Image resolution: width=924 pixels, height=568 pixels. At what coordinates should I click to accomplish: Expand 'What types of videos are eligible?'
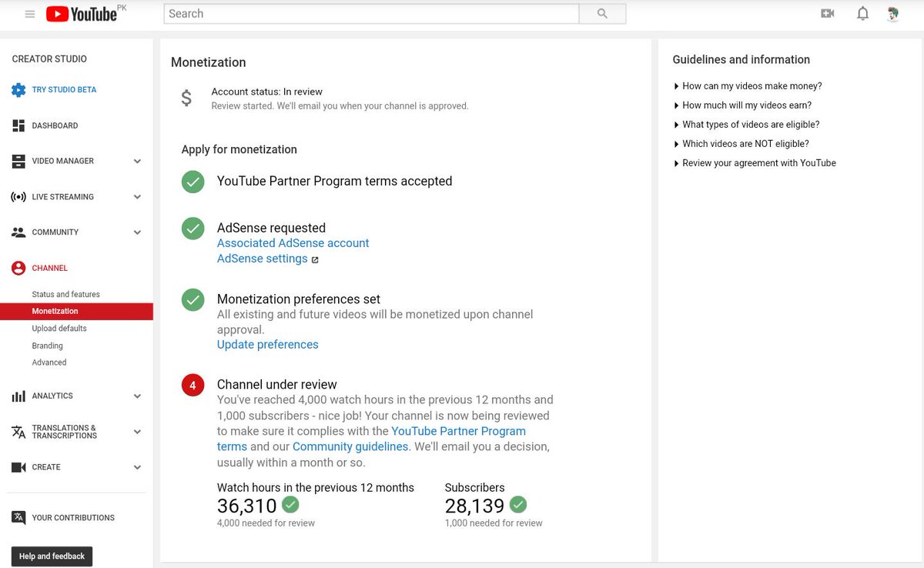(x=746, y=125)
